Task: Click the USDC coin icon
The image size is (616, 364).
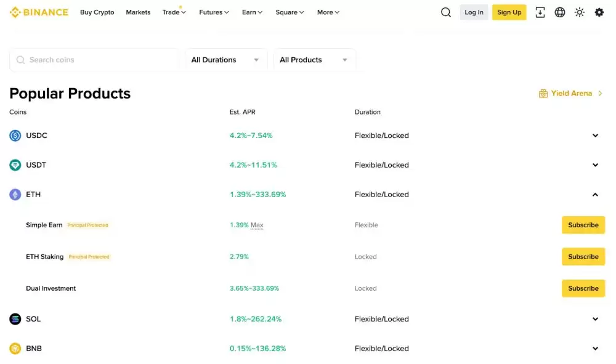Action: click(15, 135)
